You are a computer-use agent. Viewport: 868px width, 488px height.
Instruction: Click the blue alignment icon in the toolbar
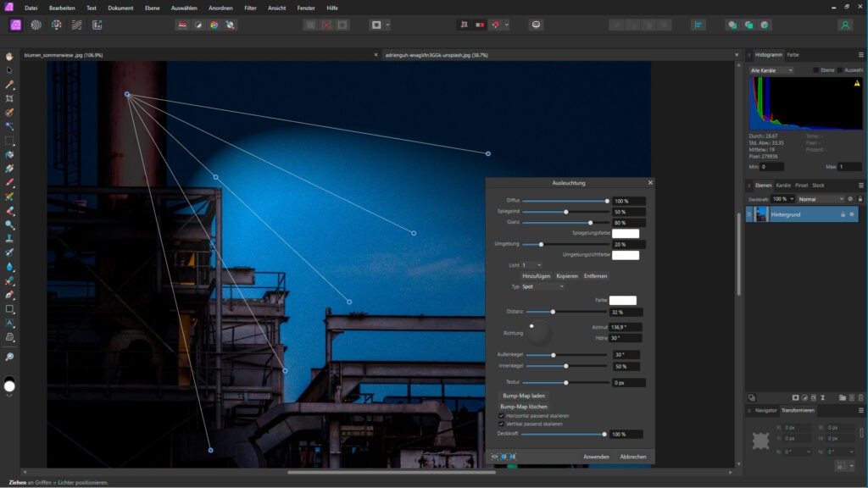coord(698,25)
